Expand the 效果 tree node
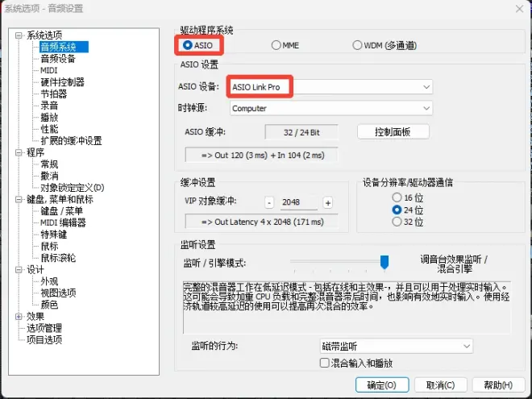Image resolution: width=532 pixels, height=399 pixels. click(19, 317)
